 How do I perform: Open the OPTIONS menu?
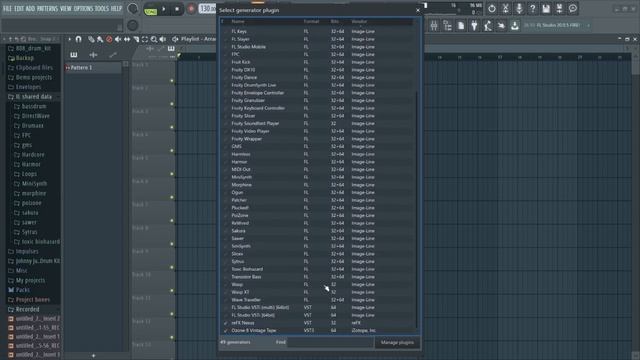pyautogui.click(x=83, y=9)
